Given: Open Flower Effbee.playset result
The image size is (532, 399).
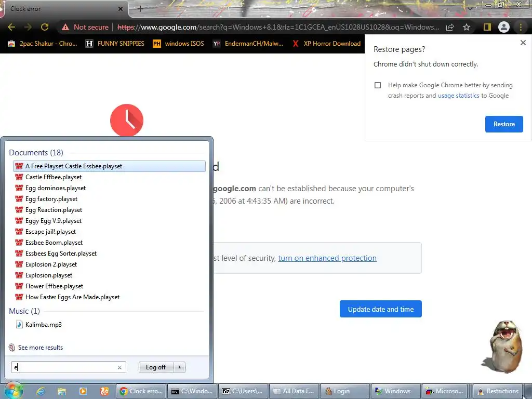Looking at the screenshot, I should tap(109, 286).
